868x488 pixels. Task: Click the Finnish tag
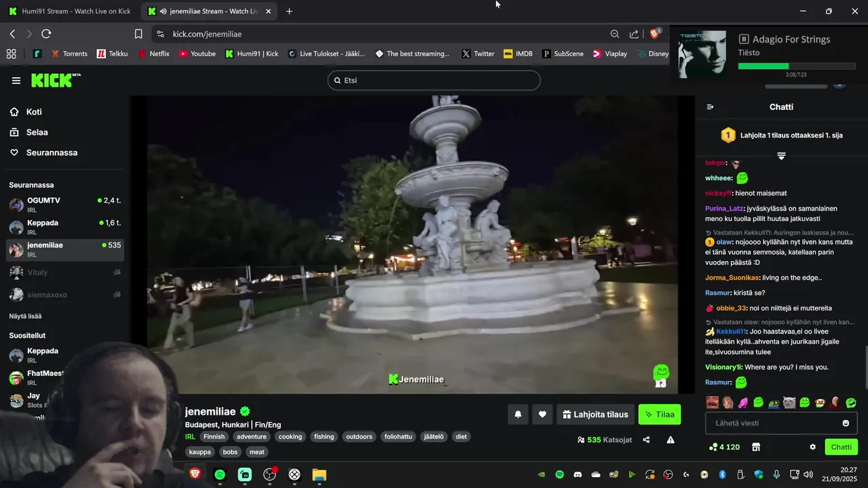[214, 436]
